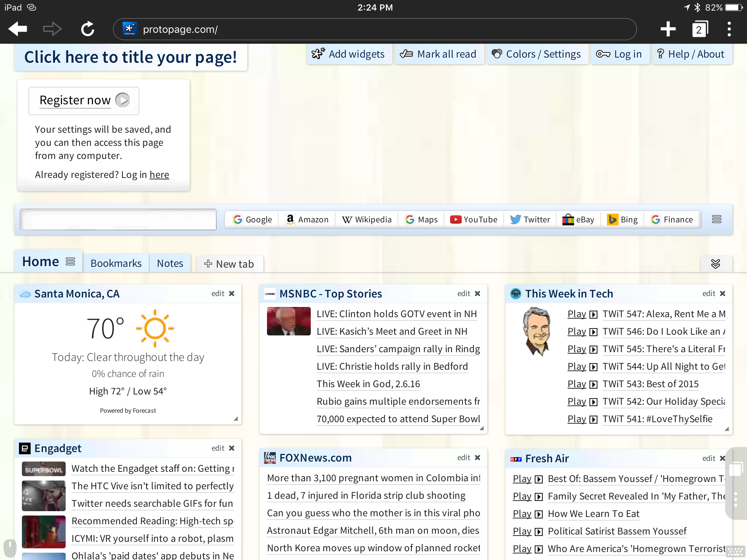Open Help / About
Screen dimensions: 747x560
pos(692,54)
